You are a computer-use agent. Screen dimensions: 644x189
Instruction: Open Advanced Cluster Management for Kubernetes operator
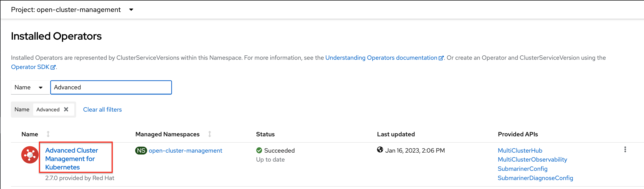pyautogui.click(x=72, y=159)
